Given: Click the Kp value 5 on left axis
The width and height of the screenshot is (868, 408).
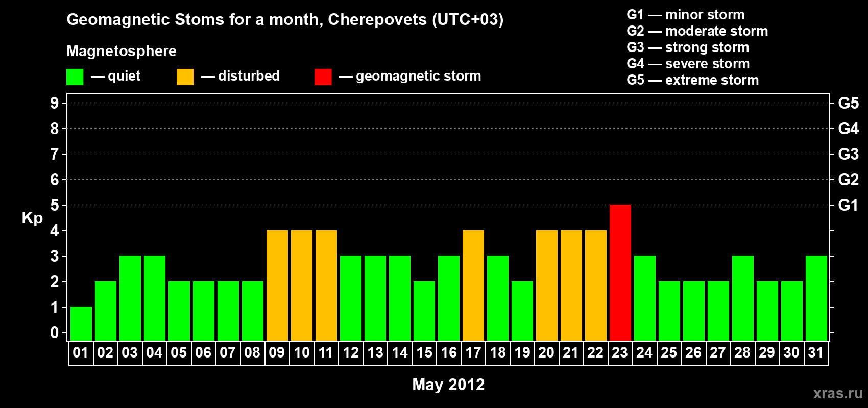Looking at the screenshot, I should [x=55, y=205].
